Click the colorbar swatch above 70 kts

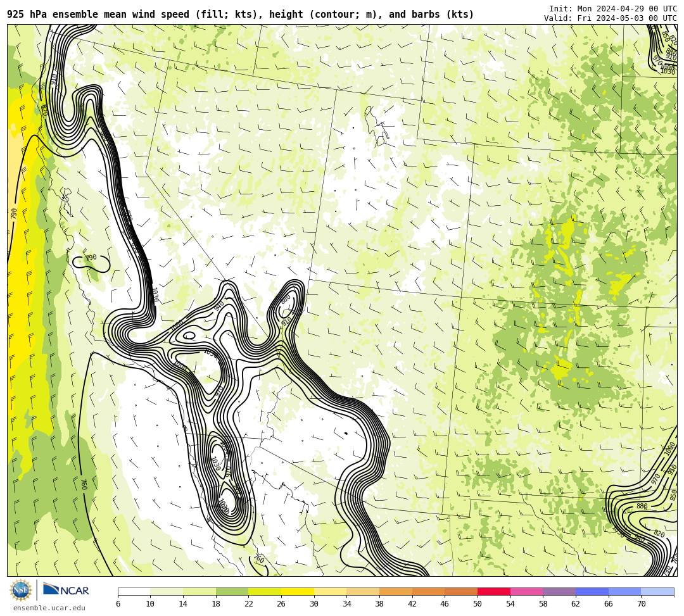657,591
